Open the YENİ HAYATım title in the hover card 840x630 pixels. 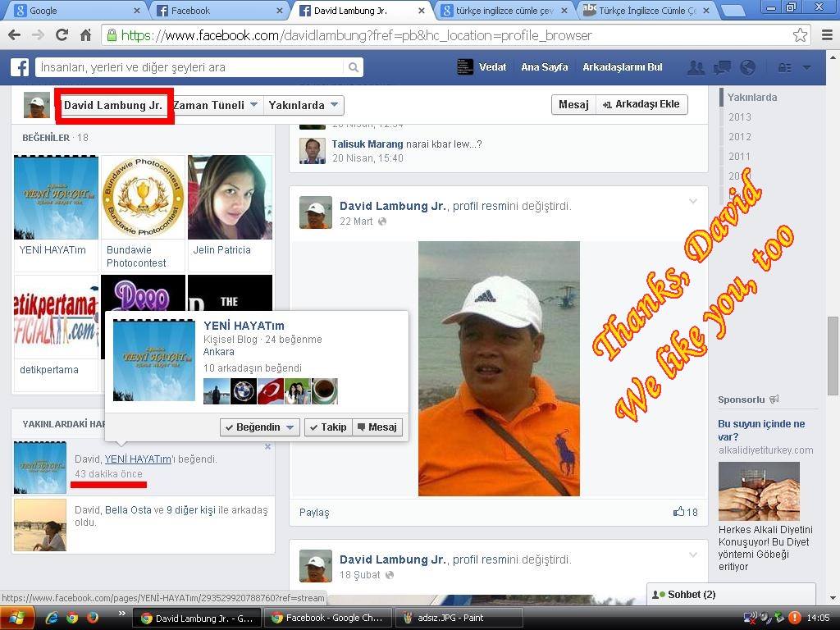(x=244, y=326)
